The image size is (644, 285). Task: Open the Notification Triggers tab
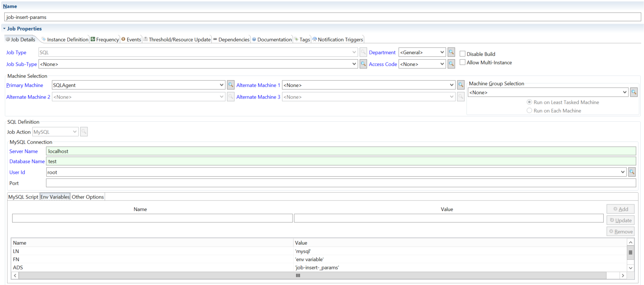(338, 39)
